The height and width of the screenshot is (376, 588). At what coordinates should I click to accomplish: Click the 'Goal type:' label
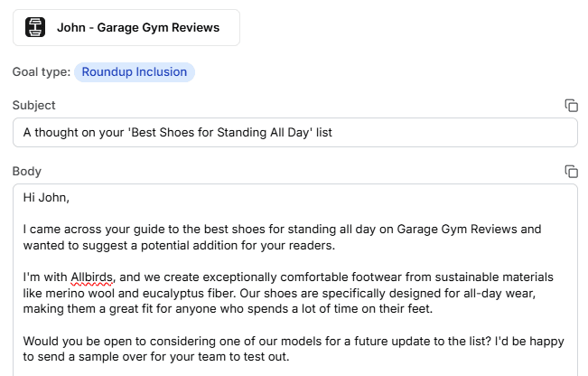pos(40,72)
